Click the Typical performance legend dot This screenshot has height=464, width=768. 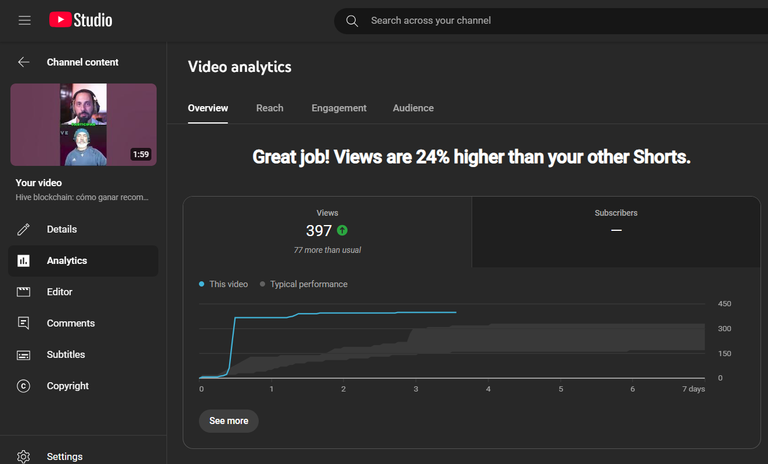pos(262,284)
